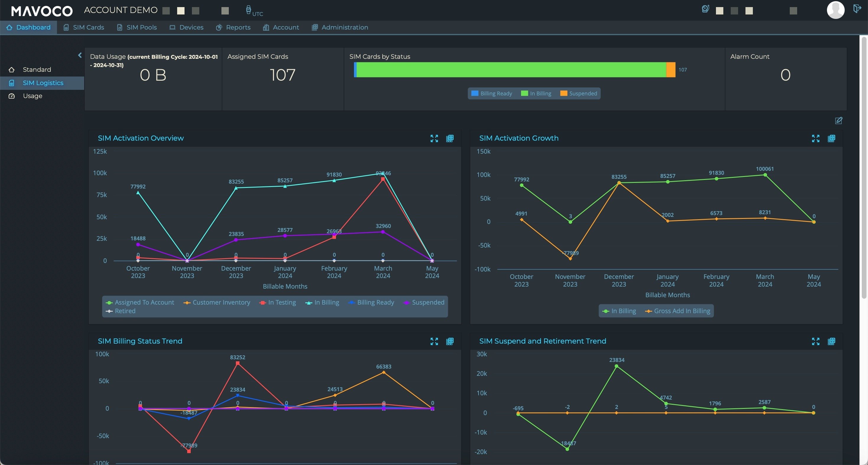Click the edit dashboard pencil icon

pos(839,120)
